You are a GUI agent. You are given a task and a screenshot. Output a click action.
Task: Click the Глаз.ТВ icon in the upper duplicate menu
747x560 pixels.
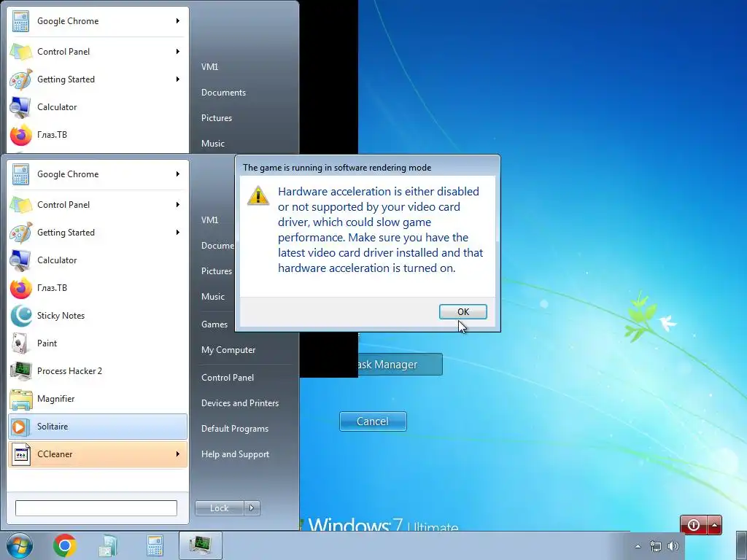click(21, 135)
